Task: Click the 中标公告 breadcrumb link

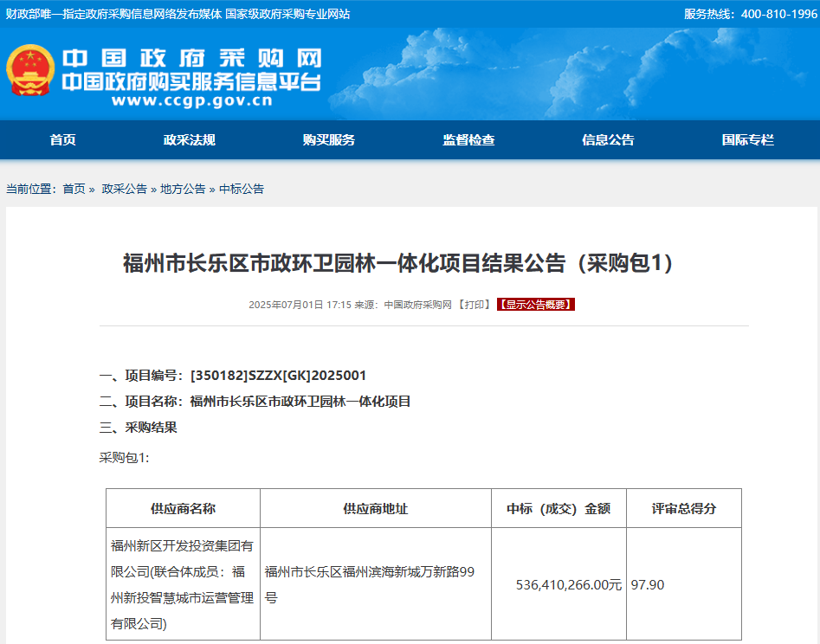Action: (242, 189)
